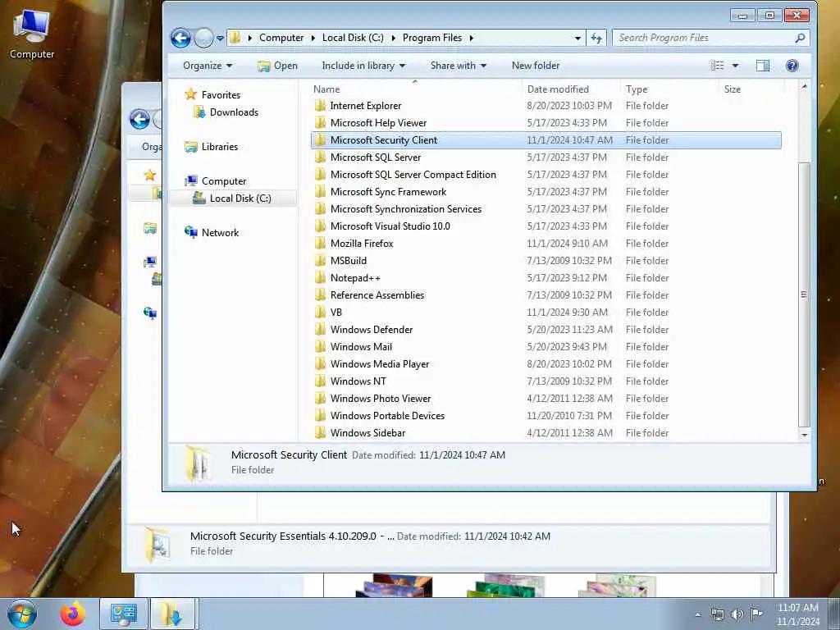This screenshot has height=630, width=840.
Task: Select the Windows Portable Devices folder name
Action: click(387, 415)
